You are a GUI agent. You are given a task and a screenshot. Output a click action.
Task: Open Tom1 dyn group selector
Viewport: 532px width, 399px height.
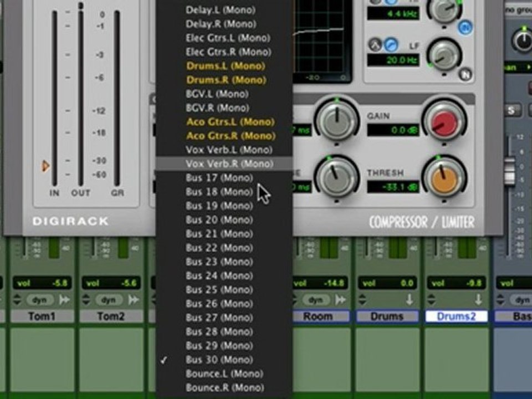pyautogui.click(x=40, y=300)
